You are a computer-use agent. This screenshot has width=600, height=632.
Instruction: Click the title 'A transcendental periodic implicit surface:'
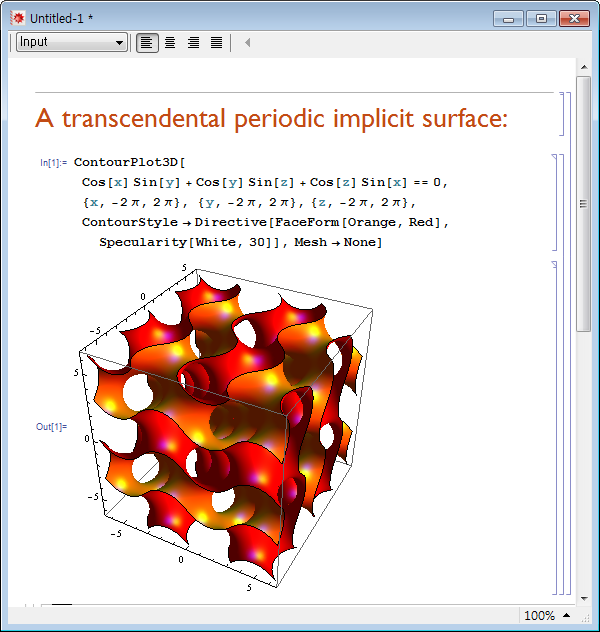click(x=271, y=118)
